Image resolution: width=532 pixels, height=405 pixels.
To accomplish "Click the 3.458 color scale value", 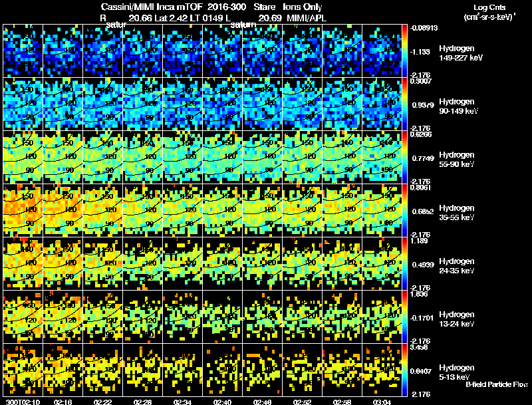I will pos(419,347).
